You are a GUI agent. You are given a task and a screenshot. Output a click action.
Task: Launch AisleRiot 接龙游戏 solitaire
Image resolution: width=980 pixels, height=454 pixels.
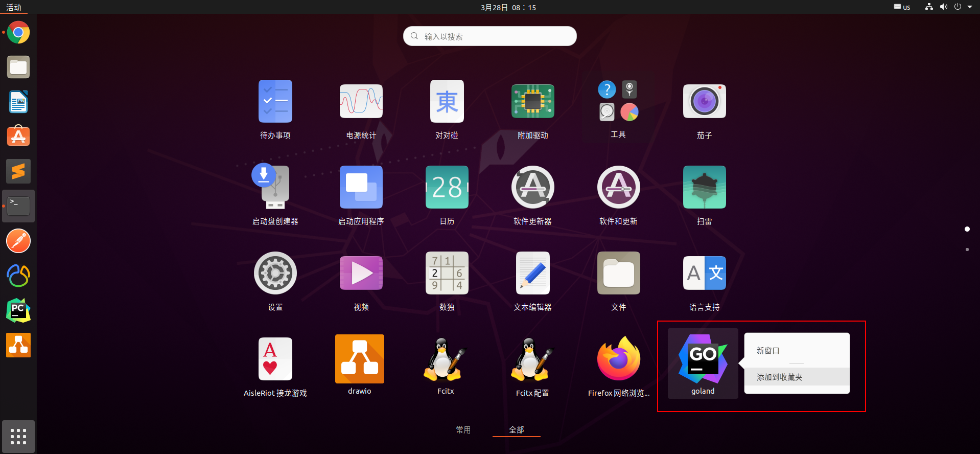(275, 359)
